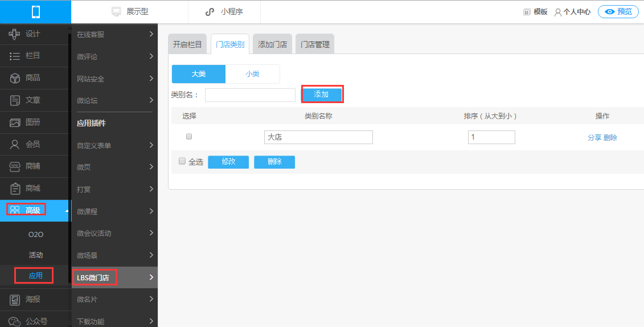Click the 应用插件 section heading
This screenshot has height=327, width=644.
coord(91,123)
